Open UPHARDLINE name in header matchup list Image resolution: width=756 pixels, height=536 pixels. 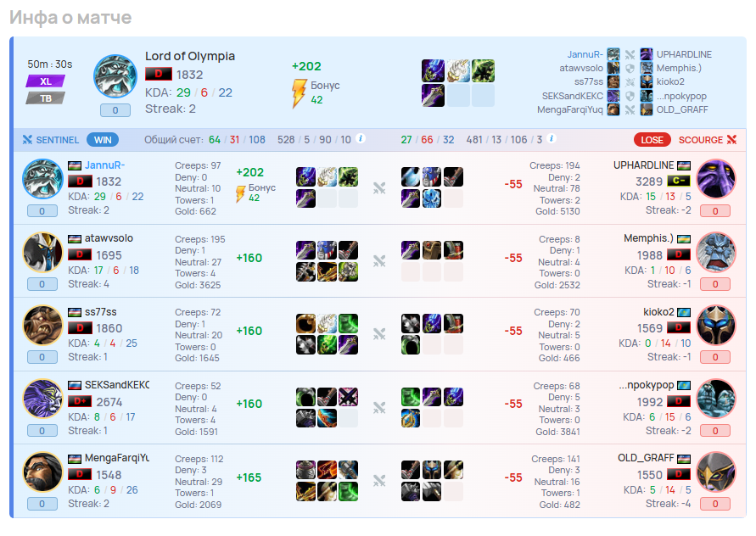tap(684, 54)
